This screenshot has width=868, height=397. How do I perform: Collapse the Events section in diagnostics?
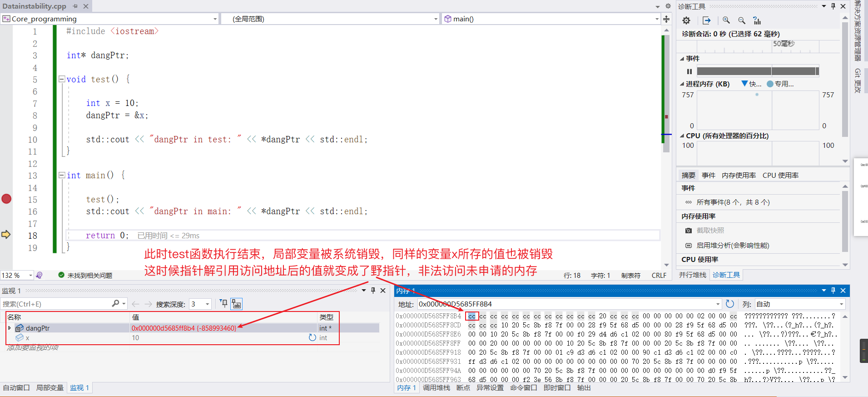point(682,59)
